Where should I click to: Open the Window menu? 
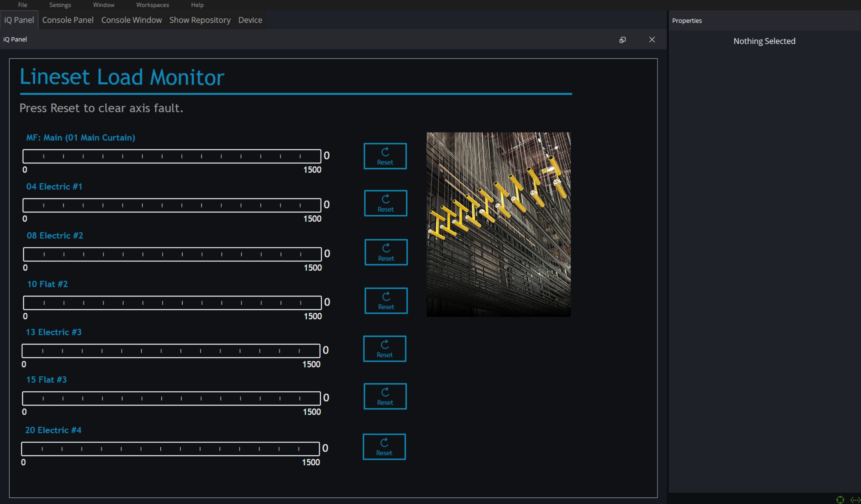104,5
